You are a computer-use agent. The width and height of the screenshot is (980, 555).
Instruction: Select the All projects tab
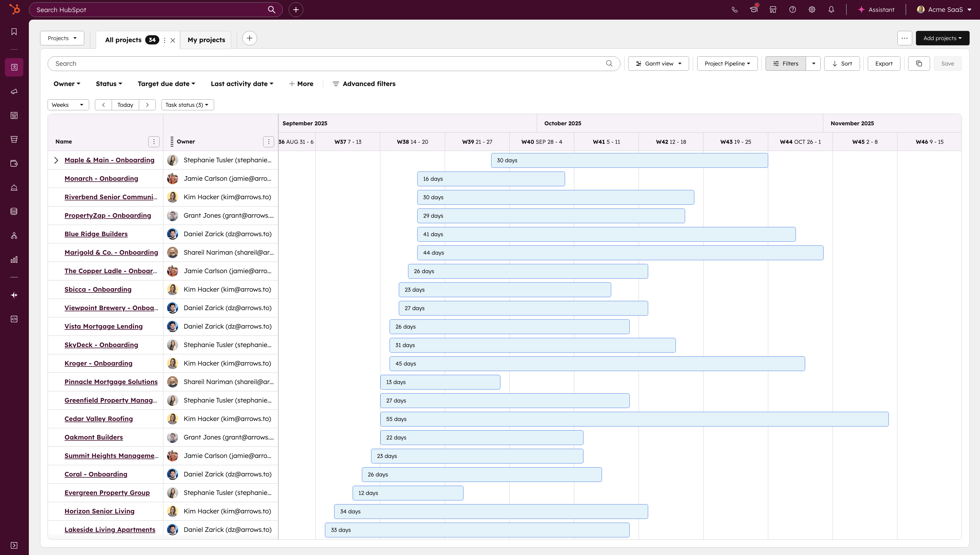pos(124,40)
